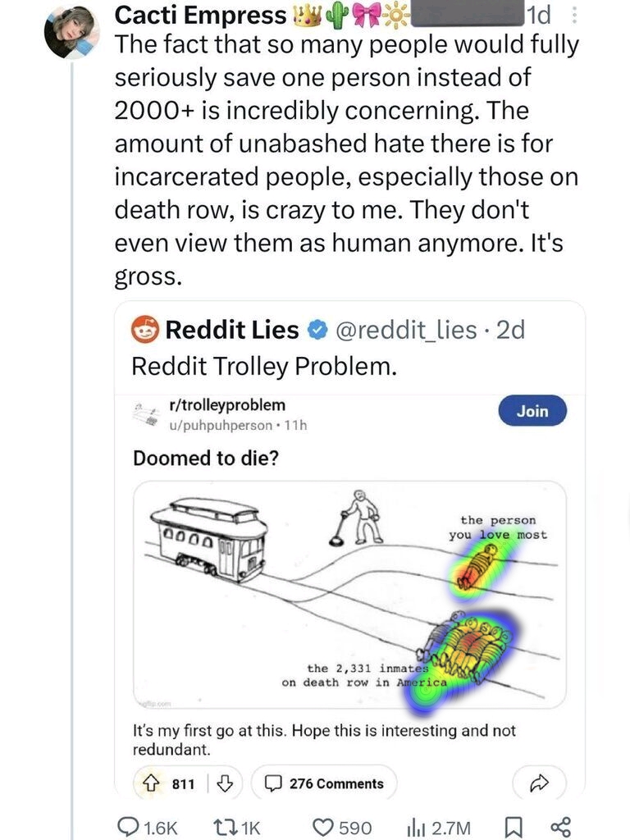Upvote the Reddit post

click(x=150, y=783)
